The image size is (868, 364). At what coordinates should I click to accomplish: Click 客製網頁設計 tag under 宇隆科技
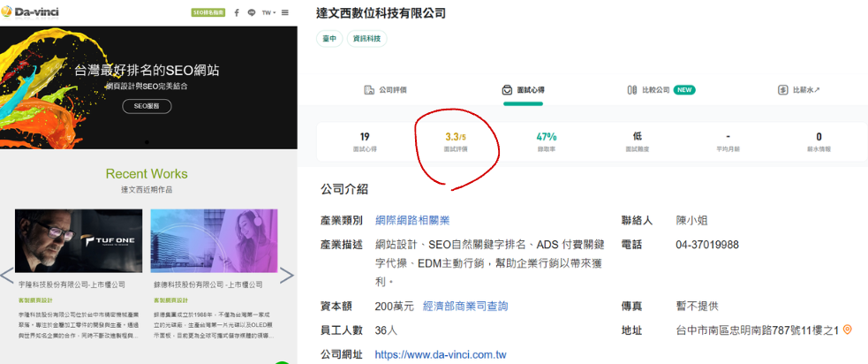click(x=34, y=300)
